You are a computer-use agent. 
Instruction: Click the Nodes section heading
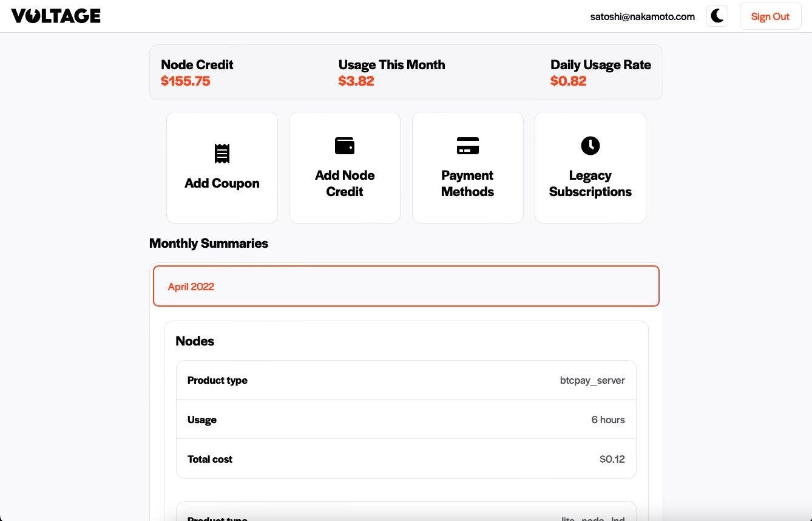[x=195, y=341]
